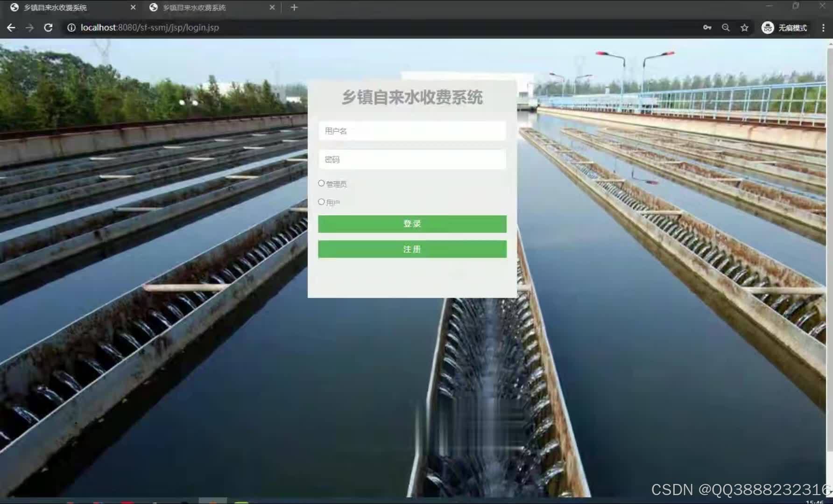Screen dimensions: 833x504
Task: Go back using the browser back arrow
Action: point(11,28)
